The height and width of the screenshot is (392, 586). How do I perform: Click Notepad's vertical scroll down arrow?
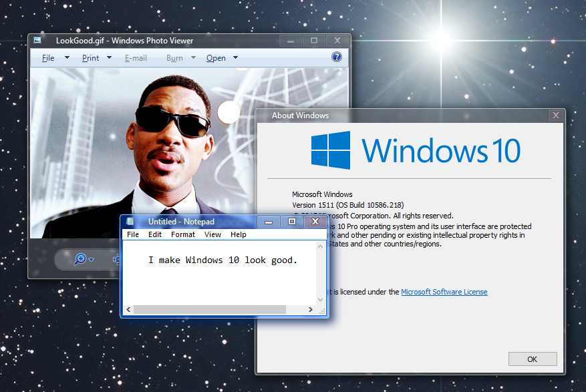pos(320,299)
